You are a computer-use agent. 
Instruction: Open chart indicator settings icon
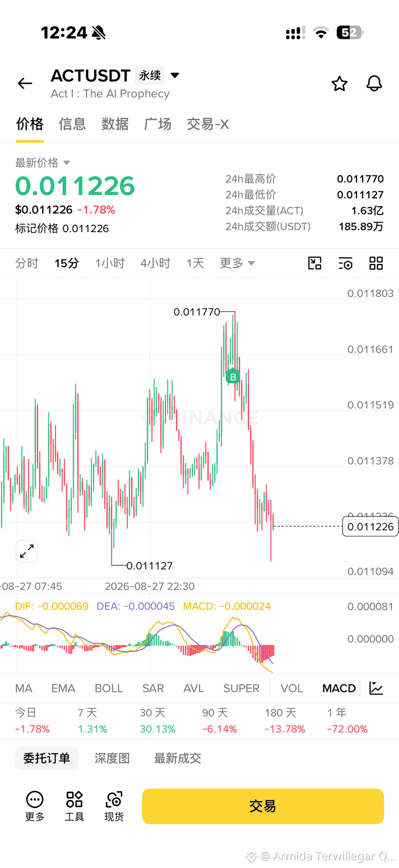(x=345, y=263)
